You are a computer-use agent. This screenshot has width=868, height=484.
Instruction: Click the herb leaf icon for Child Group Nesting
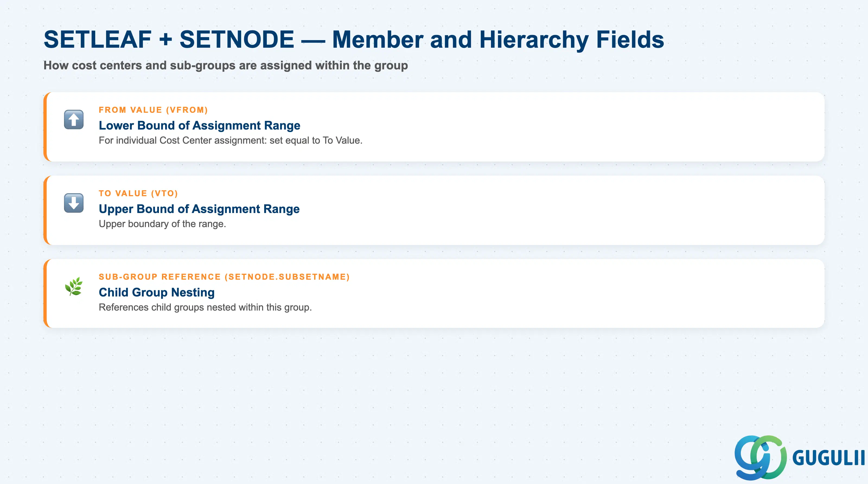tap(74, 286)
